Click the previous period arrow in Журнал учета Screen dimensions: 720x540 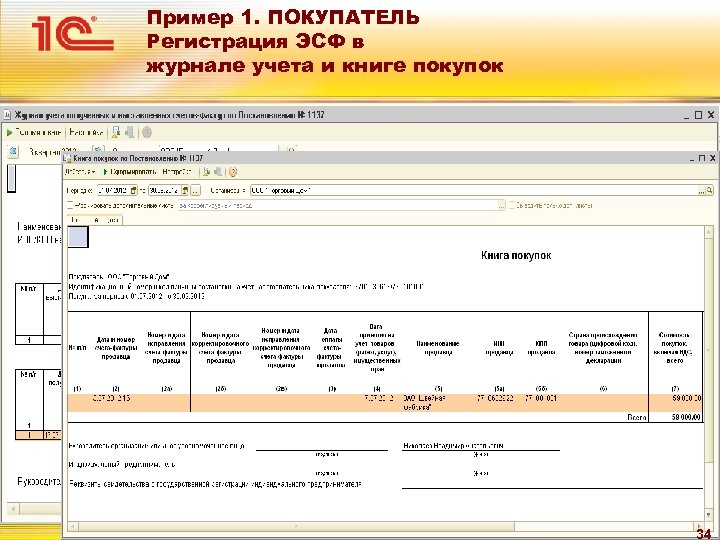13,151
